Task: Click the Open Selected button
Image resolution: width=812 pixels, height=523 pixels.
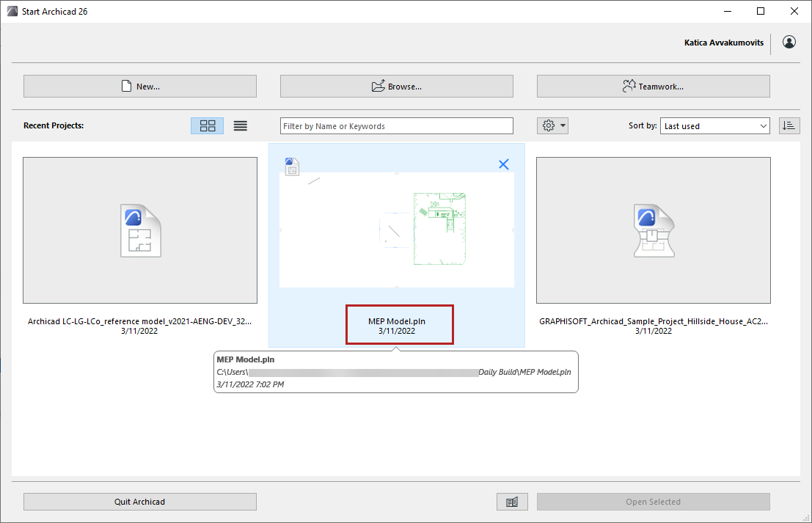Action: click(653, 502)
